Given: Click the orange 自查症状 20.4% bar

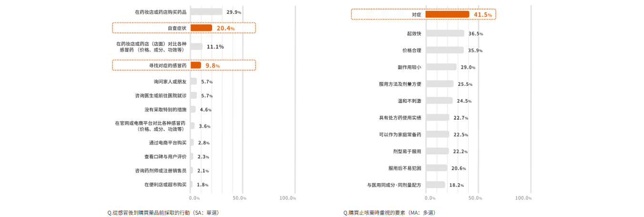Looking at the screenshot, I should (x=201, y=28).
